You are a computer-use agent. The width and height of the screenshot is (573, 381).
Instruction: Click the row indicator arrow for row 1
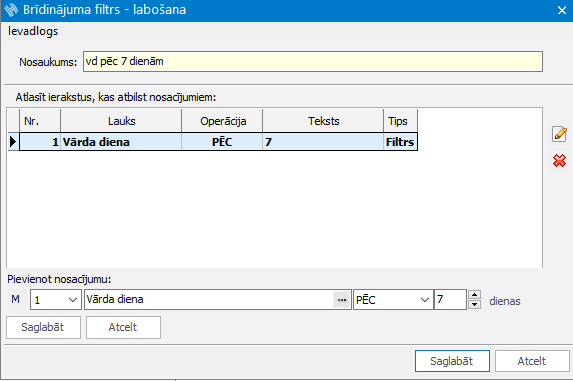[x=14, y=142]
